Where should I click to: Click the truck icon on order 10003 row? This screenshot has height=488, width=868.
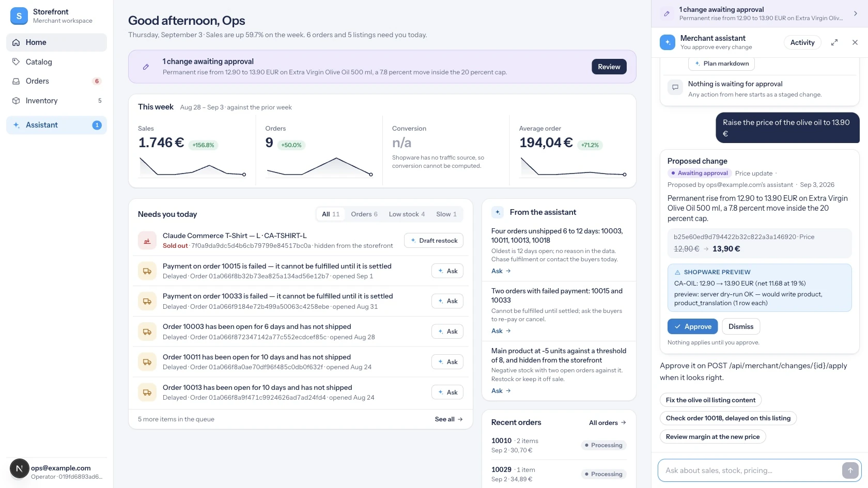[147, 332]
